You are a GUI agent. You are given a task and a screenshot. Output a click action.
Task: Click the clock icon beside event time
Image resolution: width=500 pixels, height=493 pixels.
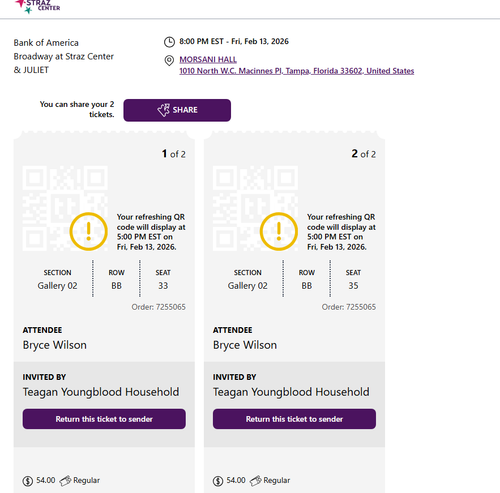tap(169, 42)
